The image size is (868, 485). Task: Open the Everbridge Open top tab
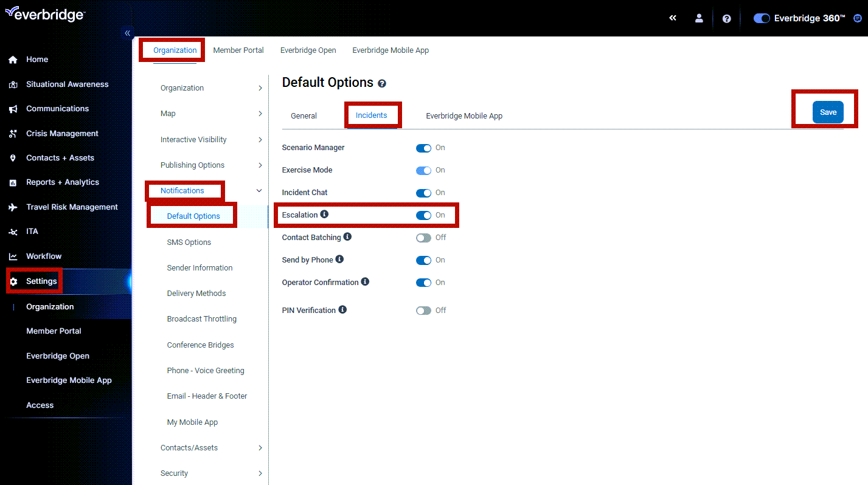[308, 50]
